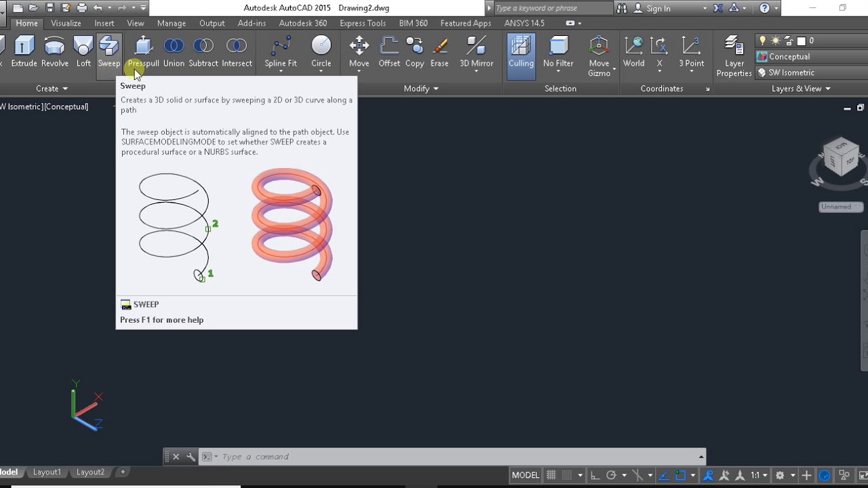
Task: Click the Plot printer icon
Action: click(x=82, y=8)
